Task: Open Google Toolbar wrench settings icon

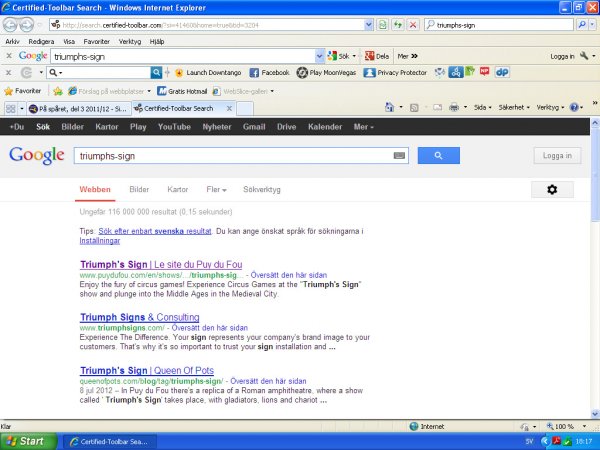Action: point(584,56)
